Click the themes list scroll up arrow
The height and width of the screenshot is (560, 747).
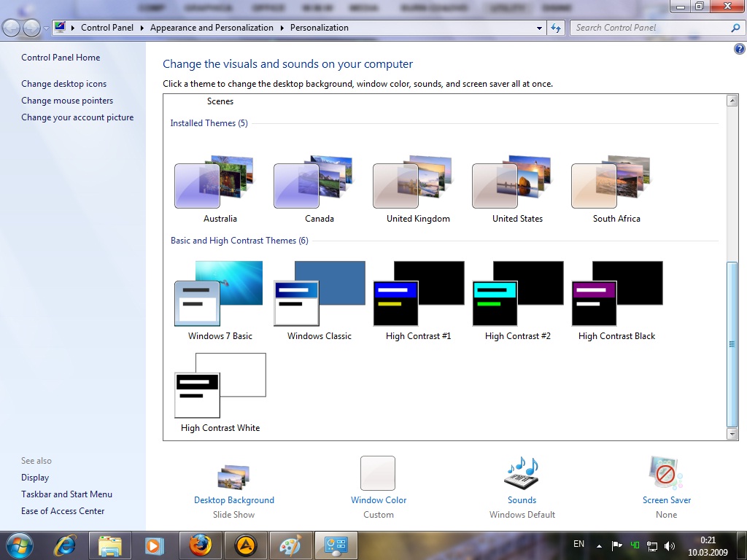click(732, 101)
